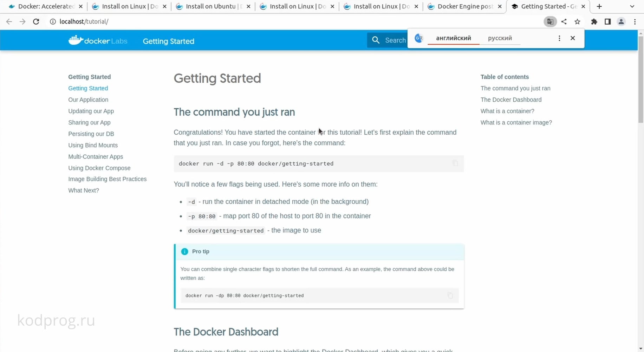Go back with the browser back arrow
This screenshot has width=644, height=352.
[x=9, y=21]
